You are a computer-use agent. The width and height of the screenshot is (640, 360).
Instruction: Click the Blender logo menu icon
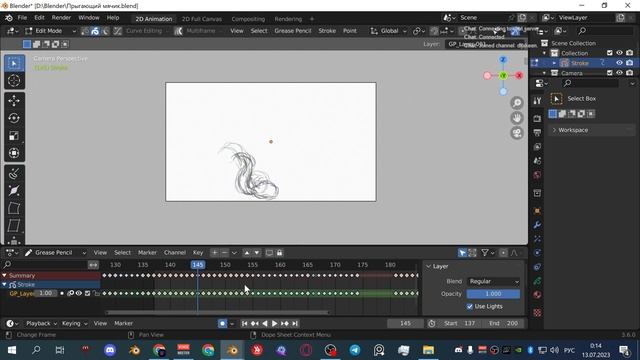click(x=9, y=18)
